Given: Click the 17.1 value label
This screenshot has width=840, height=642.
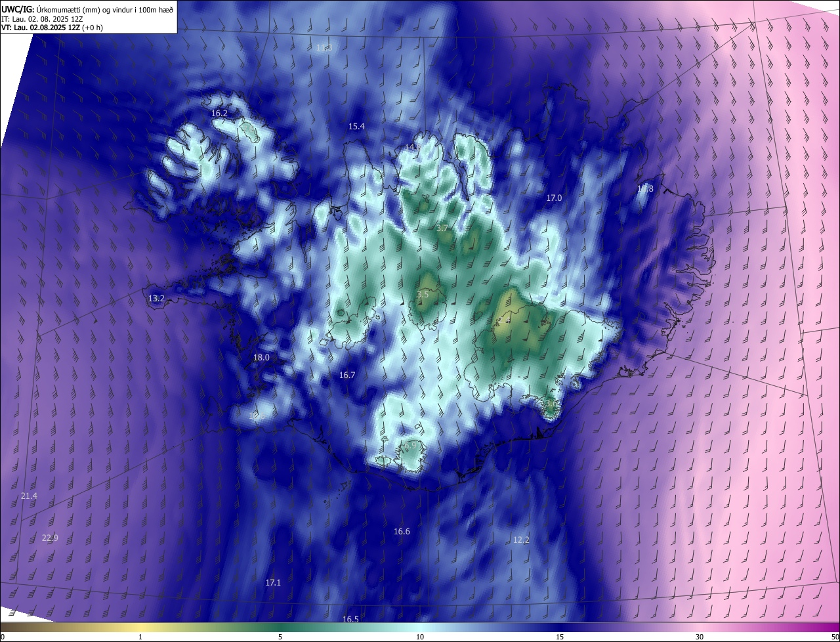Looking at the screenshot, I should 273,583.
